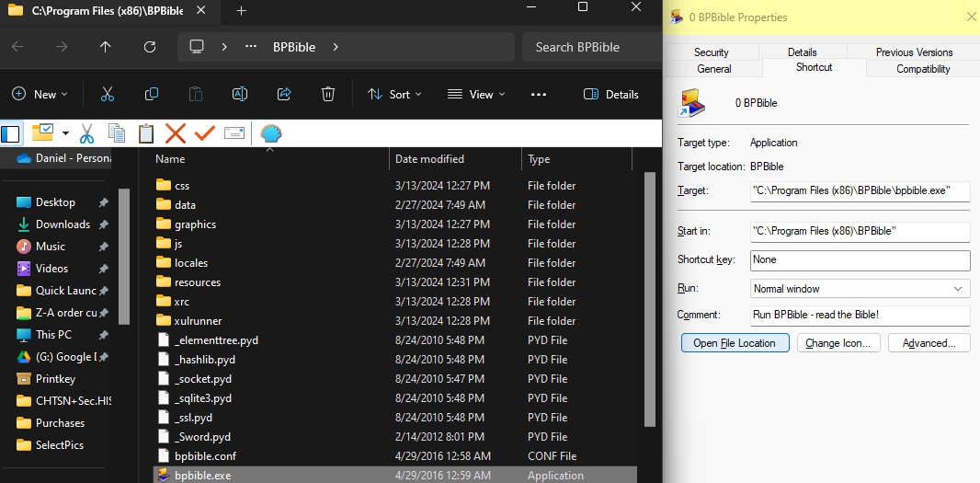Click the Refresh icon
Image resolution: width=980 pixels, height=483 pixels.
point(149,47)
